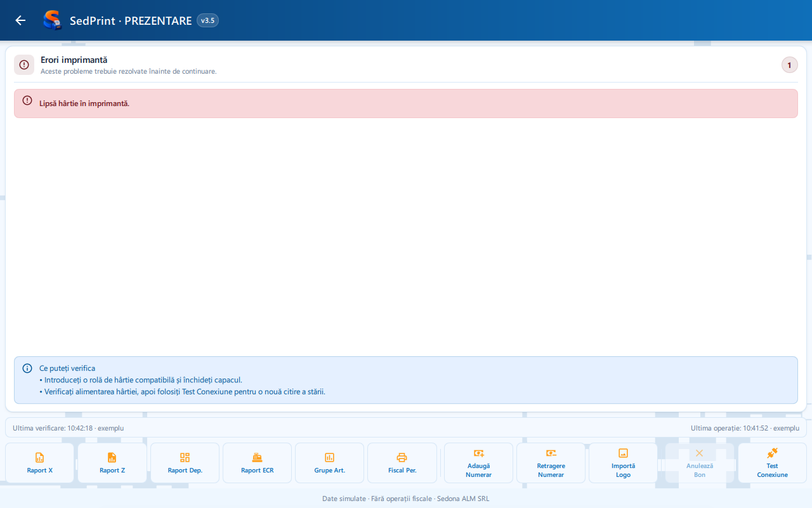Click Retragere Numerar to withdraw cash
This screenshot has width=812, height=508.
551,463
